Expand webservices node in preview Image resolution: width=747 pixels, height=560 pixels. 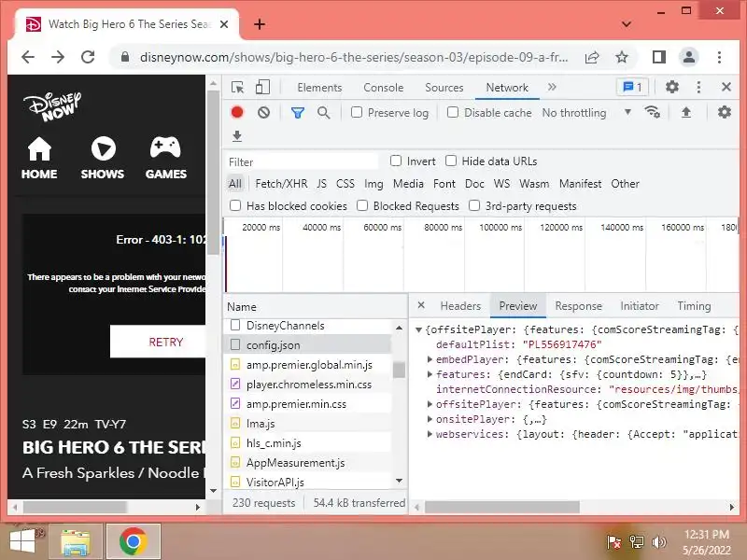[x=430, y=434]
